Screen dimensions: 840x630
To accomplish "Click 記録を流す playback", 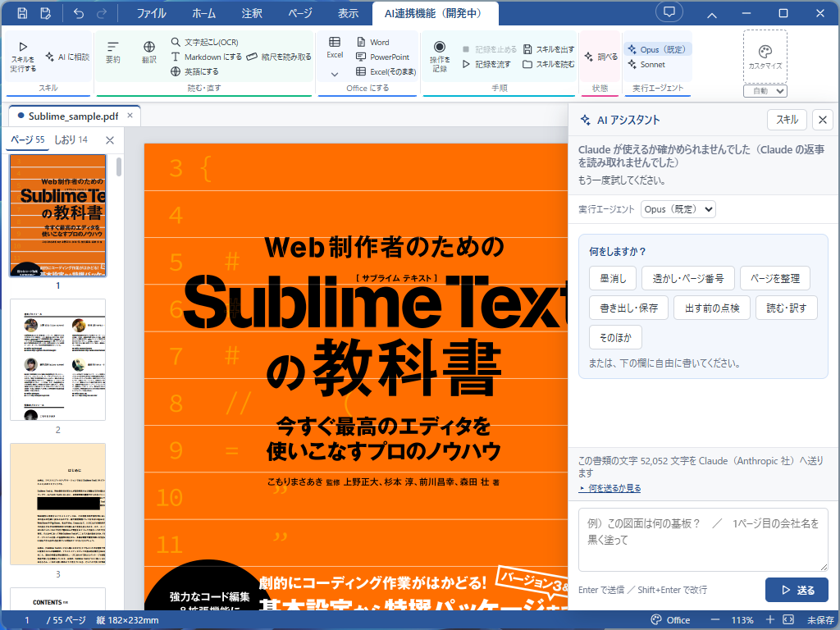I will [x=486, y=64].
